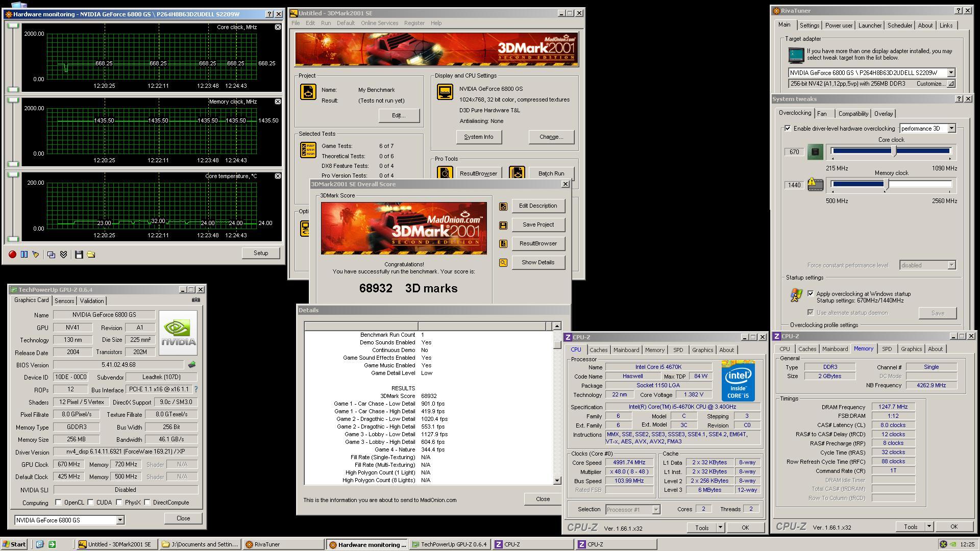The height and width of the screenshot is (551, 980).
Task: Click Save Project button in score dialog
Action: pos(538,224)
